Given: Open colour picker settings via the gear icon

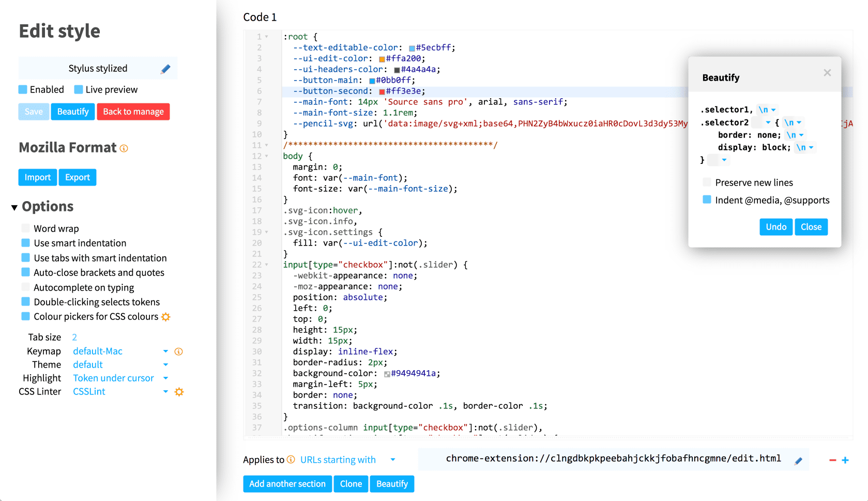Looking at the screenshot, I should (x=165, y=316).
